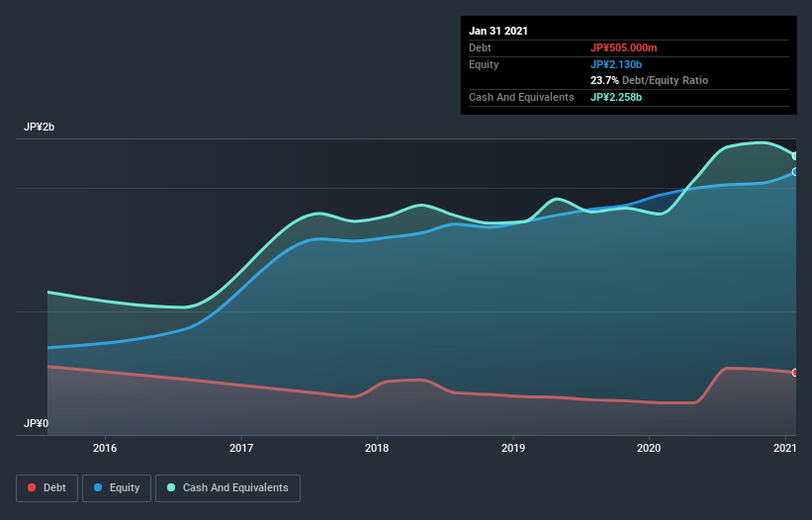Click the 2019 x-axis label
Screen dimensions: 812x520
click(512, 448)
